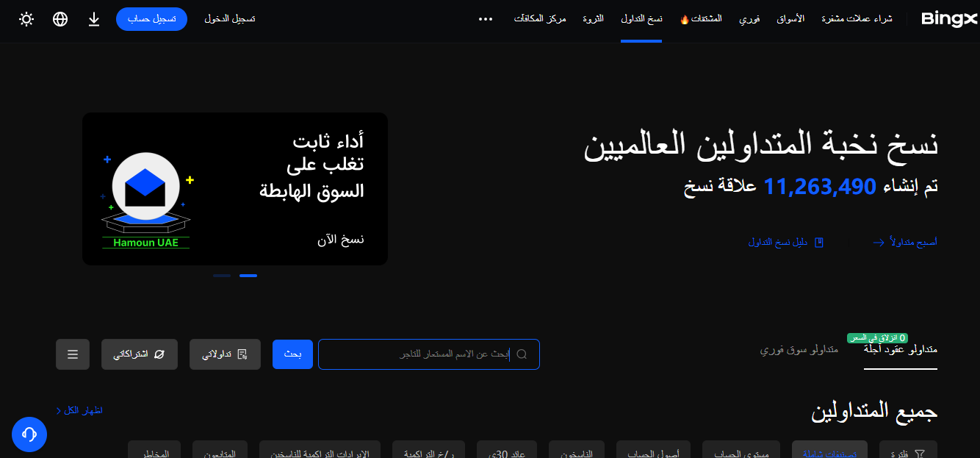Select the active carousel slide indicator
The height and width of the screenshot is (458, 980).
click(x=248, y=276)
